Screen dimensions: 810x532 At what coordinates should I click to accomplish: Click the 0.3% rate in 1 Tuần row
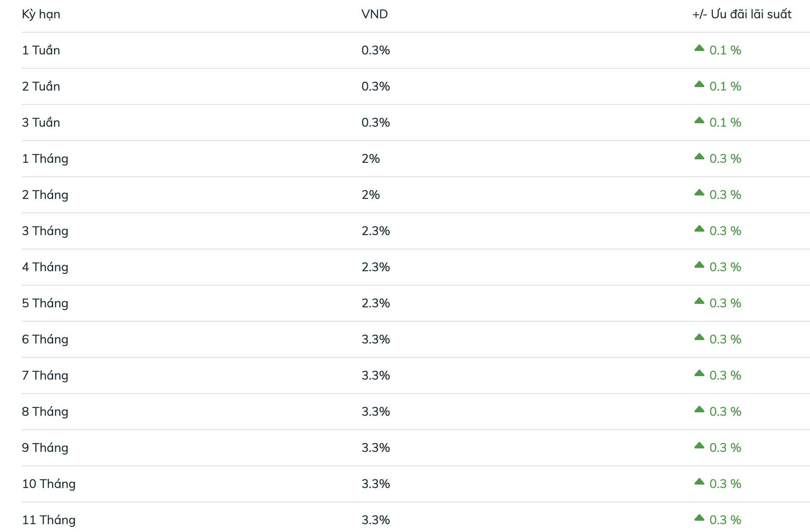point(375,50)
